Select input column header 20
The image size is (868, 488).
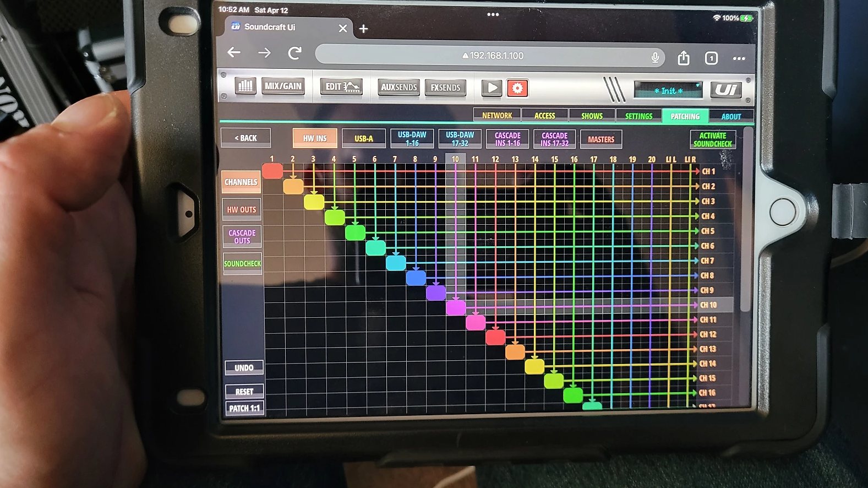[652, 160]
